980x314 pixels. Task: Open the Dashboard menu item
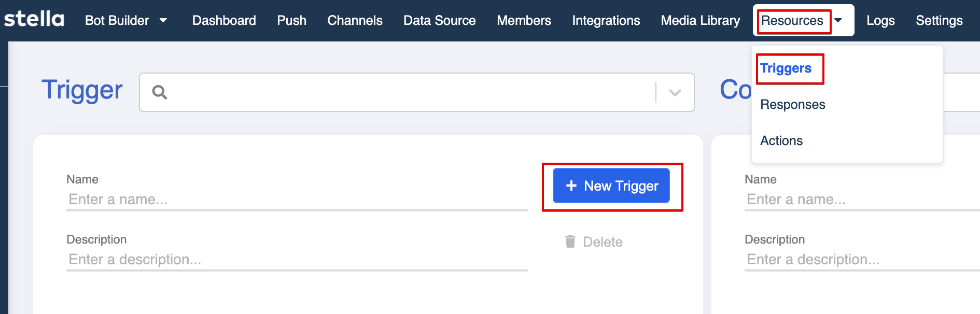click(224, 20)
